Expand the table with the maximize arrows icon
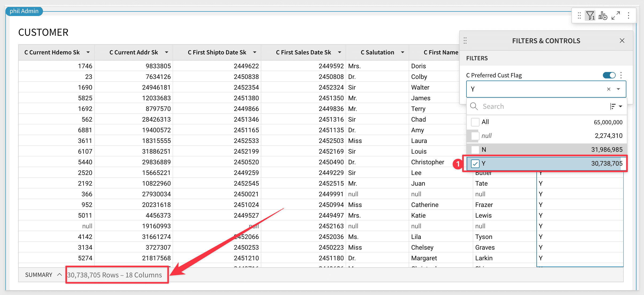The image size is (644, 295). point(616,16)
